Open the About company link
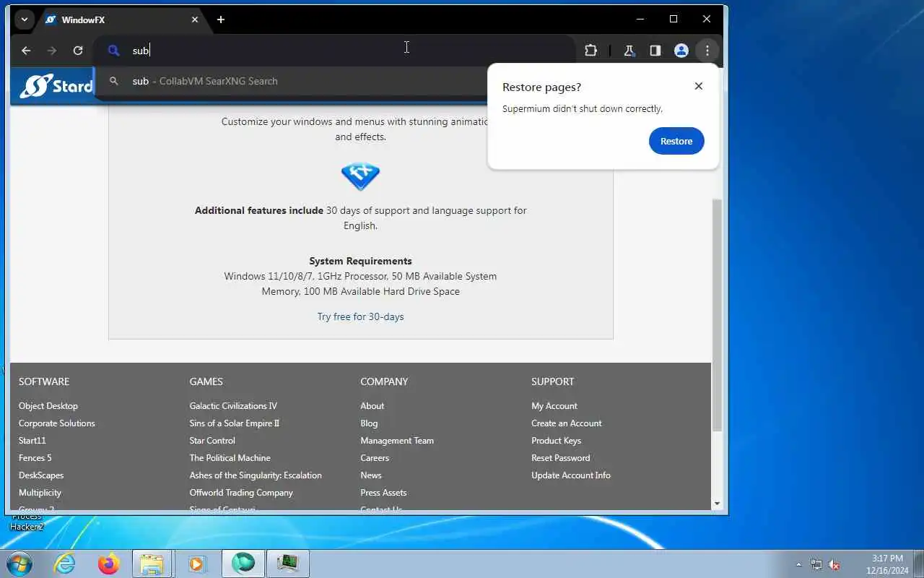This screenshot has width=924, height=578. (x=372, y=406)
